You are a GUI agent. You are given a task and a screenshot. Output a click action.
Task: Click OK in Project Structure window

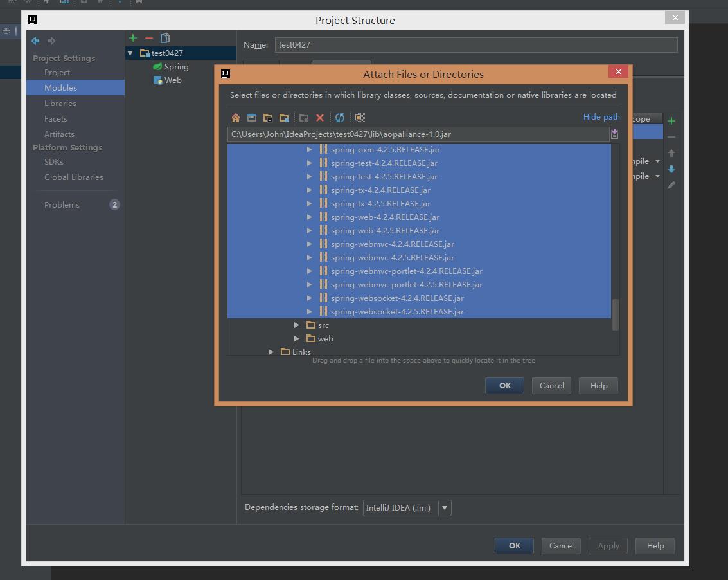tap(515, 546)
